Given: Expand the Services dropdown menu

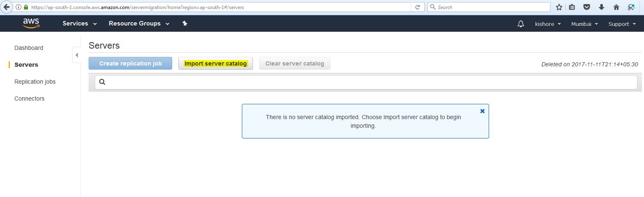Looking at the screenshot, I should 80,23.
